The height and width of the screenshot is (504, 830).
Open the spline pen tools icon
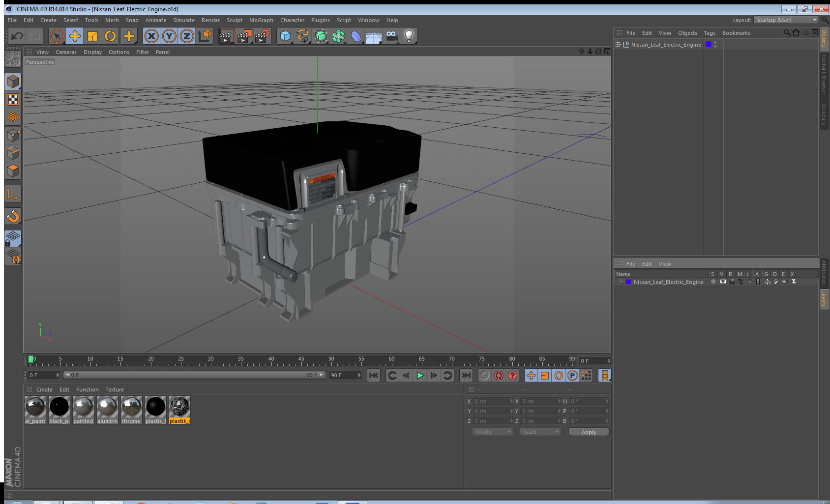(303, 36)
